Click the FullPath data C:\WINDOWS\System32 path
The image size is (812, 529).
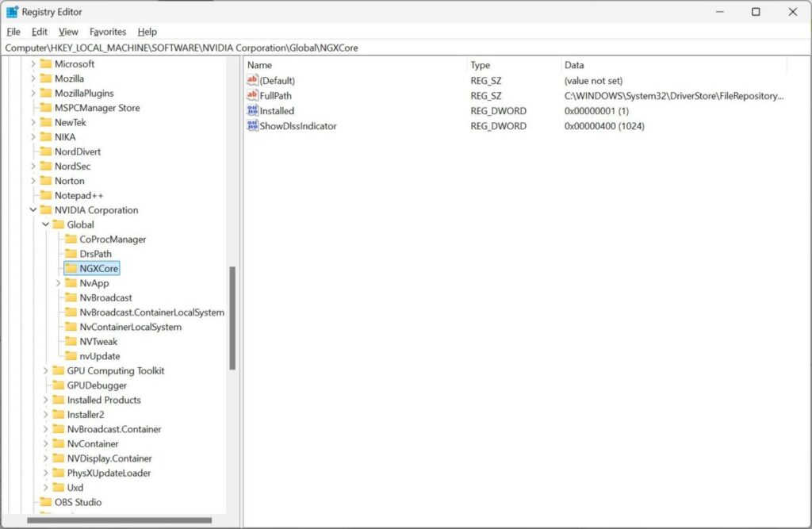pyautogui.click(x=674, y=96)
